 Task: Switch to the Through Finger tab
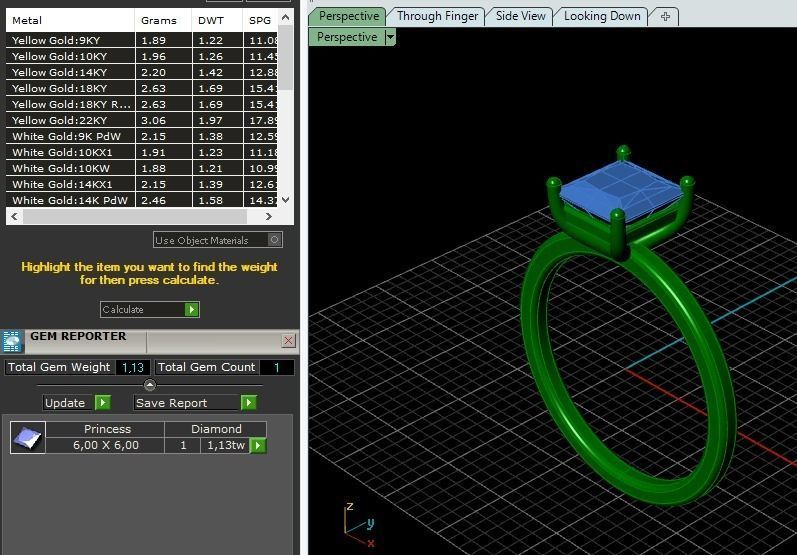click(x=437, y=16)
